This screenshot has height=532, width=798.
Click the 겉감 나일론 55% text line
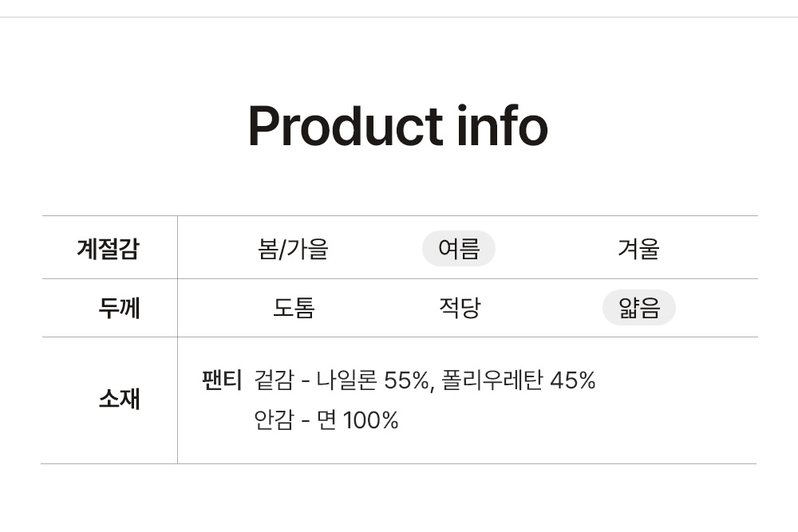[425, 380]
